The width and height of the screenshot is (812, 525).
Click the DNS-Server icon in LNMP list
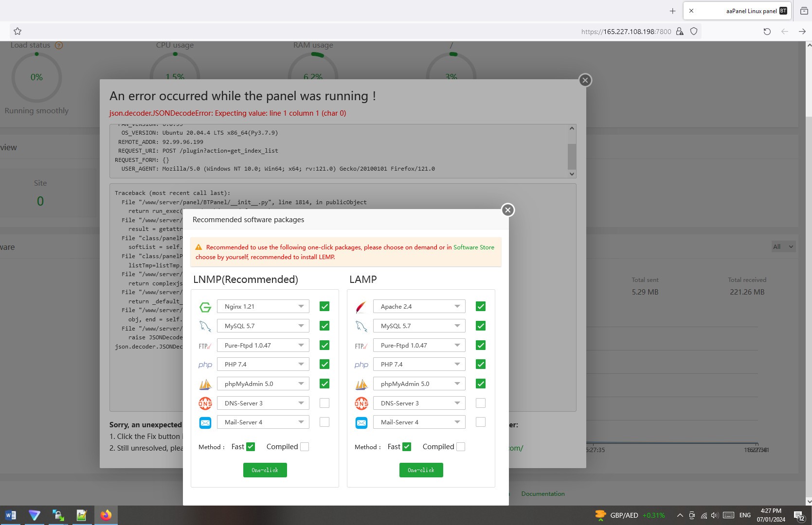tap(205, 403)
